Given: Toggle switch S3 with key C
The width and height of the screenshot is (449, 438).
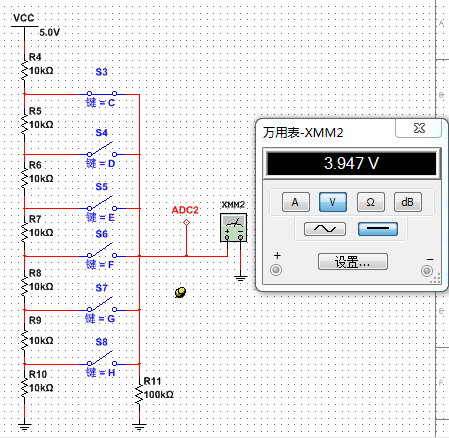Looking at the screenshot, I should pos(102,94).
